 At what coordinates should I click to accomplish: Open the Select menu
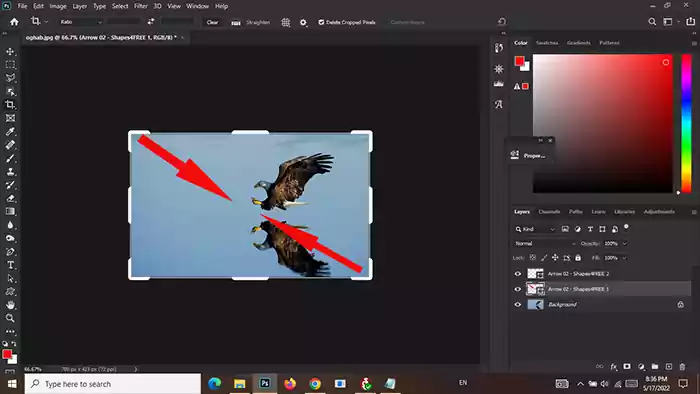tap(120, 6)
